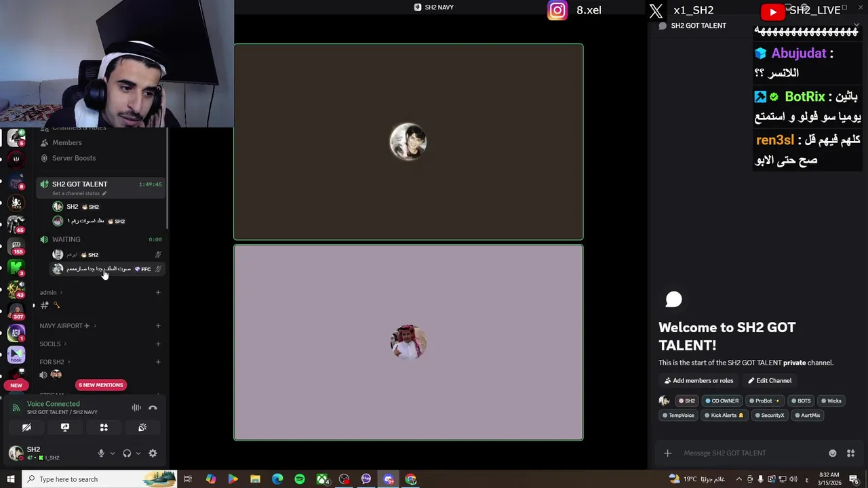Viewport: 868px width, 488px height.
Task: Open the Activities icon in the voice panel
Action: 104,428
